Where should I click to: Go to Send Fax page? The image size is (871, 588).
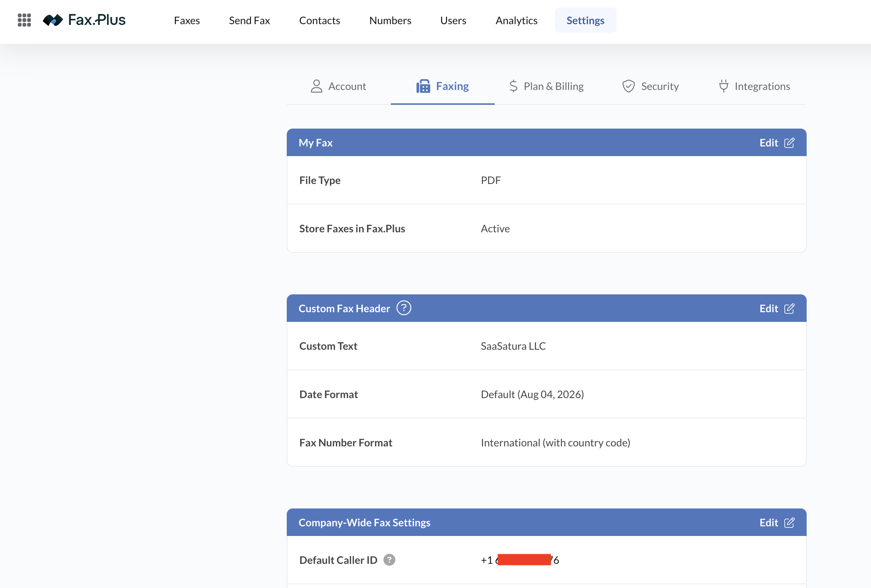pyautogui.click(x=249, y=20)
